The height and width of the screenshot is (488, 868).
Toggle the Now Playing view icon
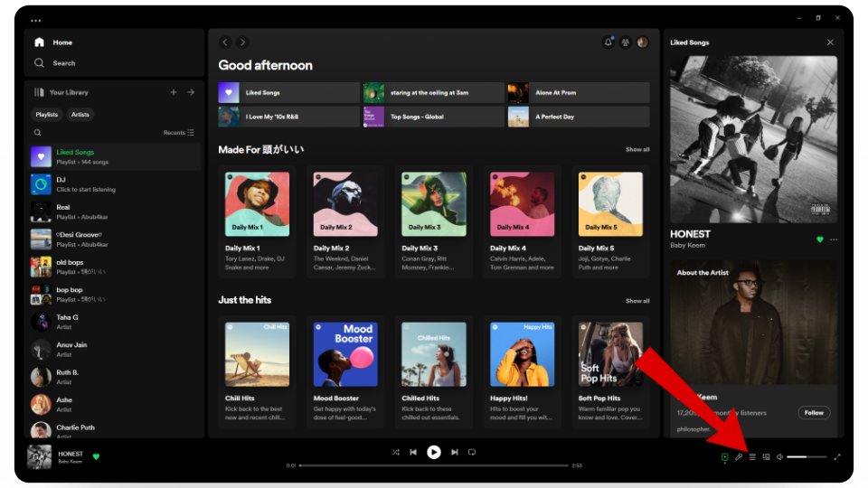(x=724, y=457)
